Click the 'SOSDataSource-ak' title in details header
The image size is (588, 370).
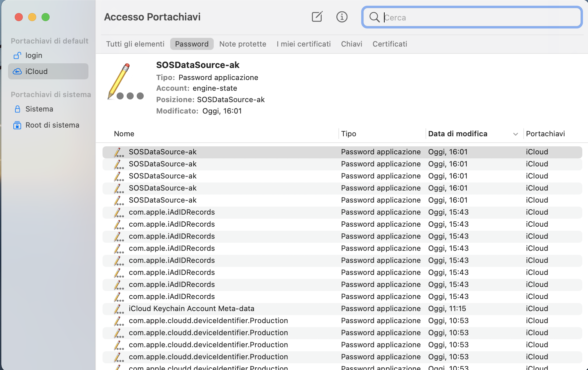(198, 65)
